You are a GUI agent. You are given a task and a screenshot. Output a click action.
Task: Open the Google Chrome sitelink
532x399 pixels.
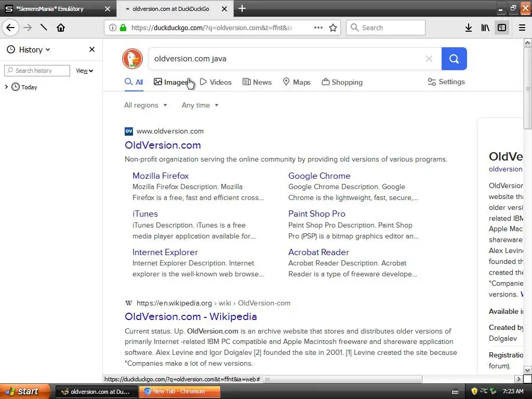coord(320,176)
